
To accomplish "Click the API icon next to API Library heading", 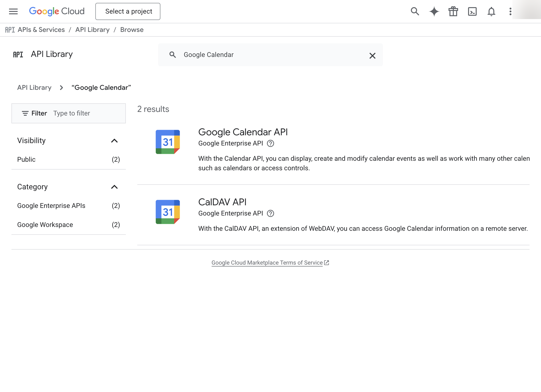I will click(18, 55).
